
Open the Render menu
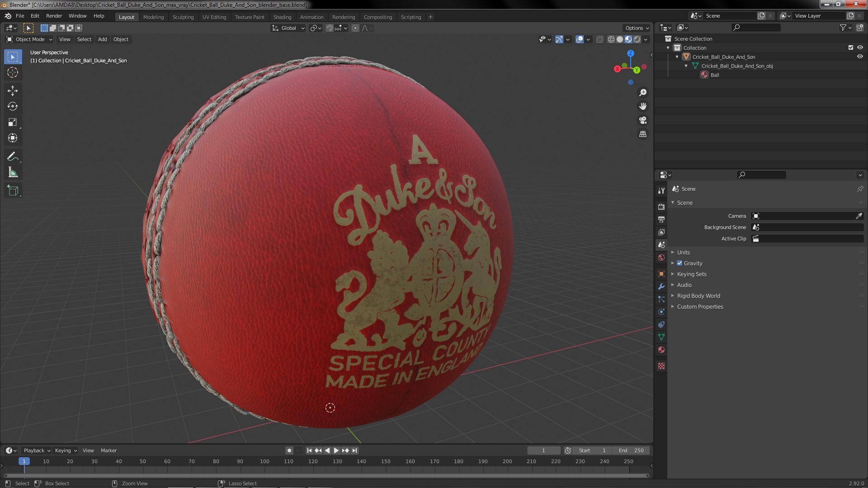click(x=54, y=16)
